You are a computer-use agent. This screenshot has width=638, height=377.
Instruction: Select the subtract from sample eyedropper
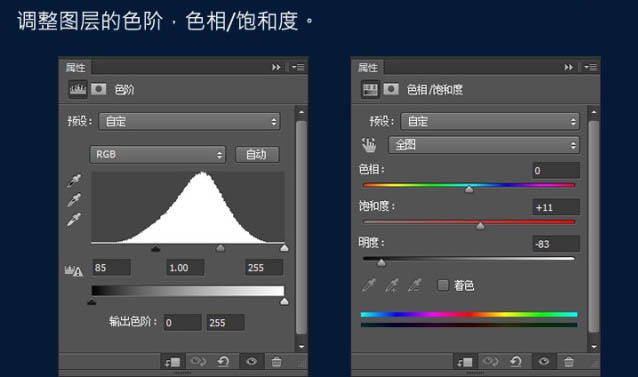(415, 285)
